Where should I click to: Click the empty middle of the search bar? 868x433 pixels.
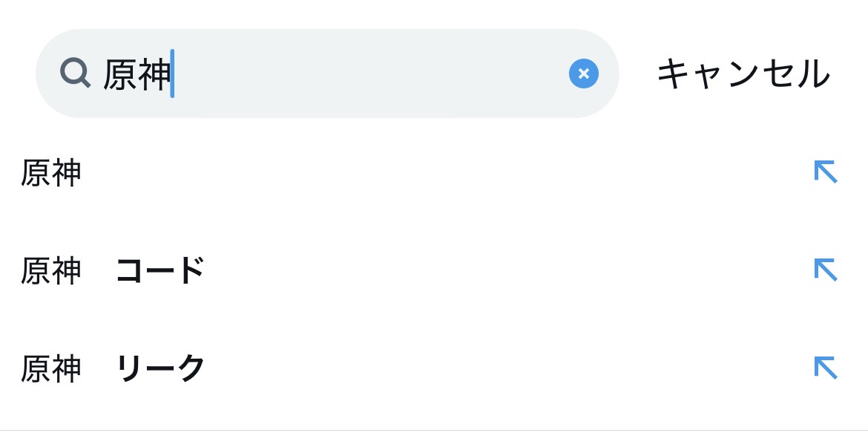click(x=371, y=74)
